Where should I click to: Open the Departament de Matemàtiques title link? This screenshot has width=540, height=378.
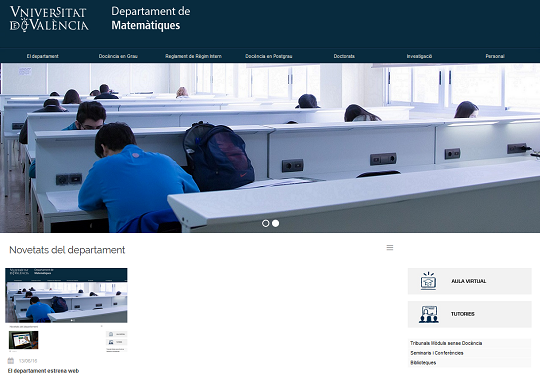pyautogui.click(x=150, y=18)
